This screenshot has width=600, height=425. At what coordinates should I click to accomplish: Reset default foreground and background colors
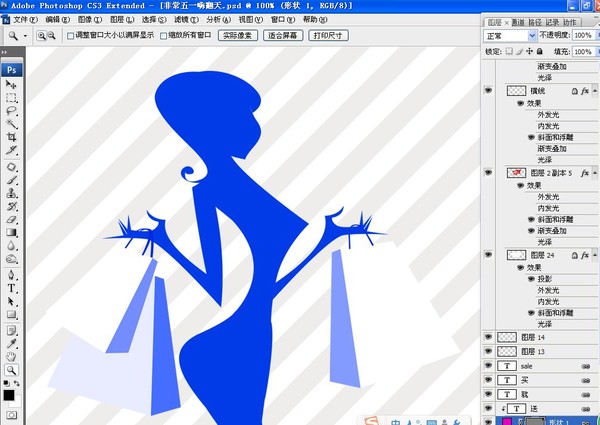[6, 383]
